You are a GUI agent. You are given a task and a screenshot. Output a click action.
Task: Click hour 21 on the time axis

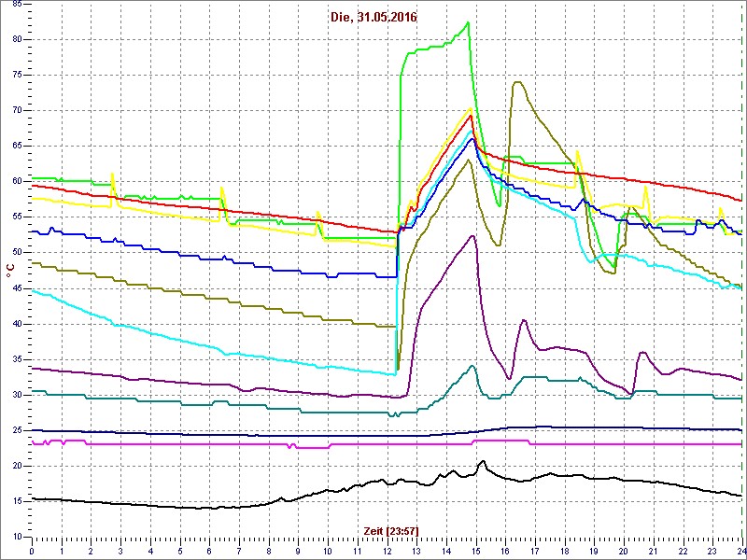coord(654,552)
